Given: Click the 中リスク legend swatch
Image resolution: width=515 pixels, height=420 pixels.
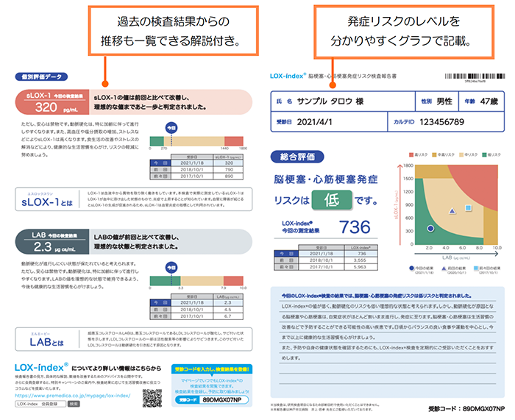Looking at the screenshot, I should (x=461, y=155).
